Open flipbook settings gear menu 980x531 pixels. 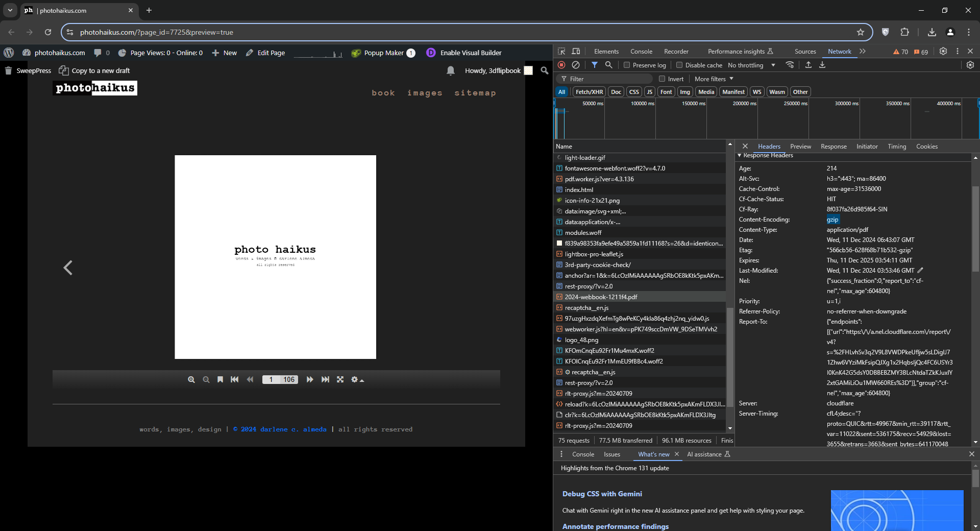(x=357, y=379)
